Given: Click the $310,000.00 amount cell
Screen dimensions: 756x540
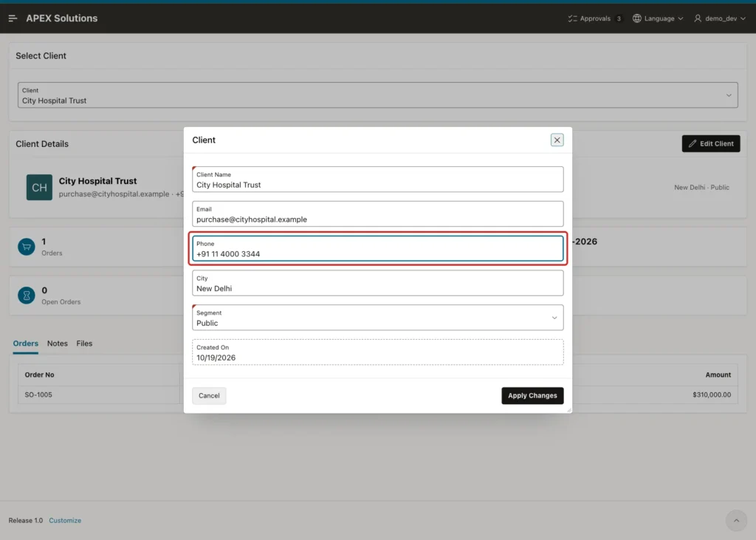Looking at the screenshot, I should click(x=712, y=394).
